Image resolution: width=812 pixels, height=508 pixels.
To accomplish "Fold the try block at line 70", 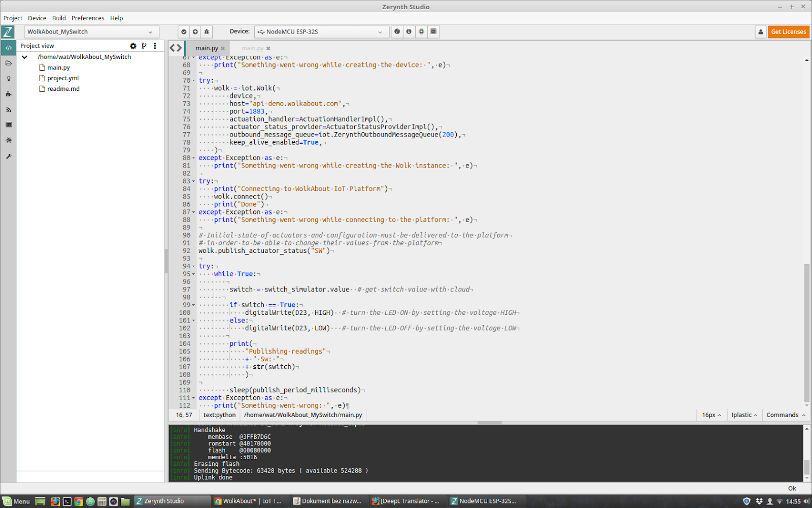I will point(193,81).
